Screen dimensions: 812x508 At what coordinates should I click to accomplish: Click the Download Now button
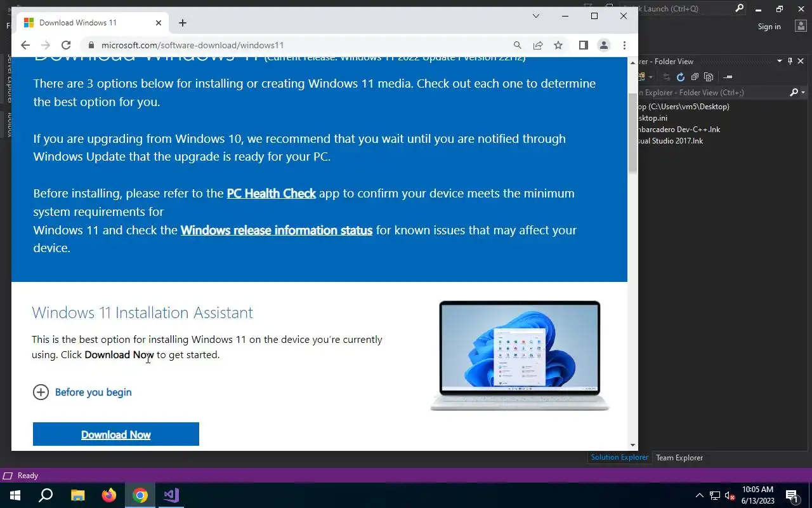click(x=116, y=434)
